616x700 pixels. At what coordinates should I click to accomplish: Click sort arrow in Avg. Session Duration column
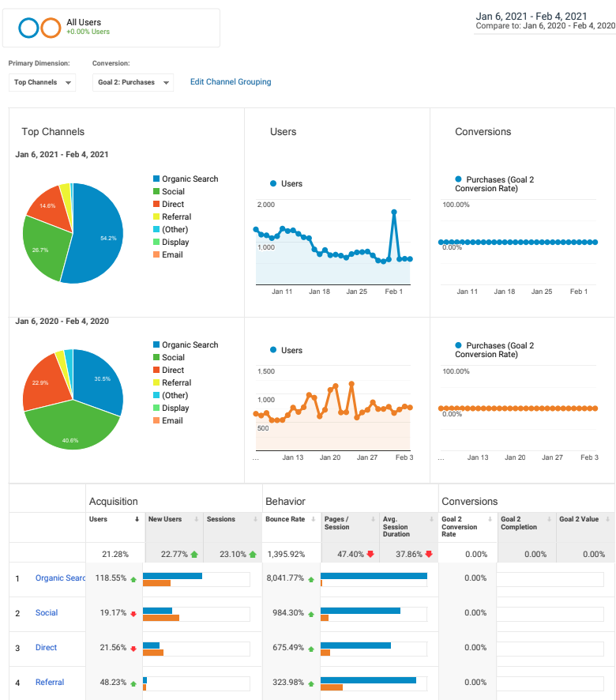tap(429, 519)
